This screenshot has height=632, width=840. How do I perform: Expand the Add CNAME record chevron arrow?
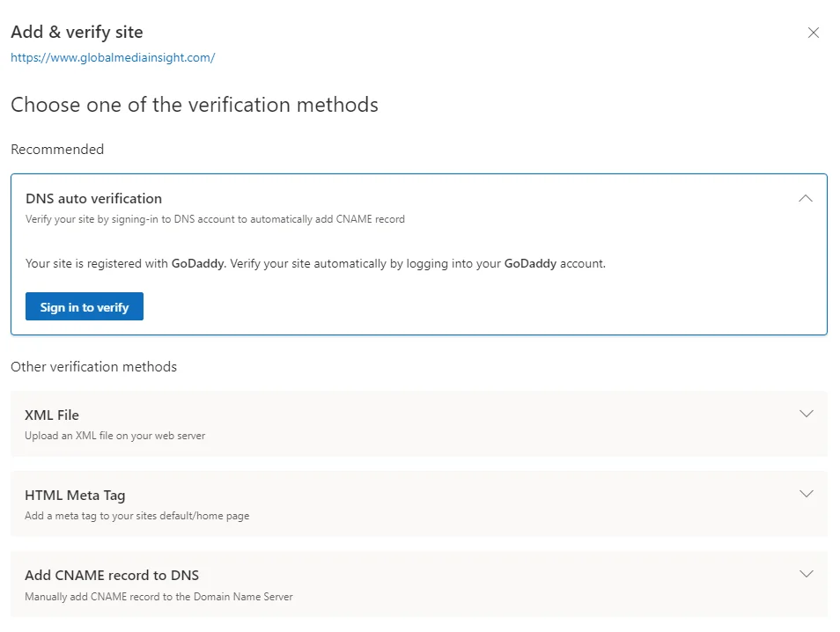coord(805,574)
